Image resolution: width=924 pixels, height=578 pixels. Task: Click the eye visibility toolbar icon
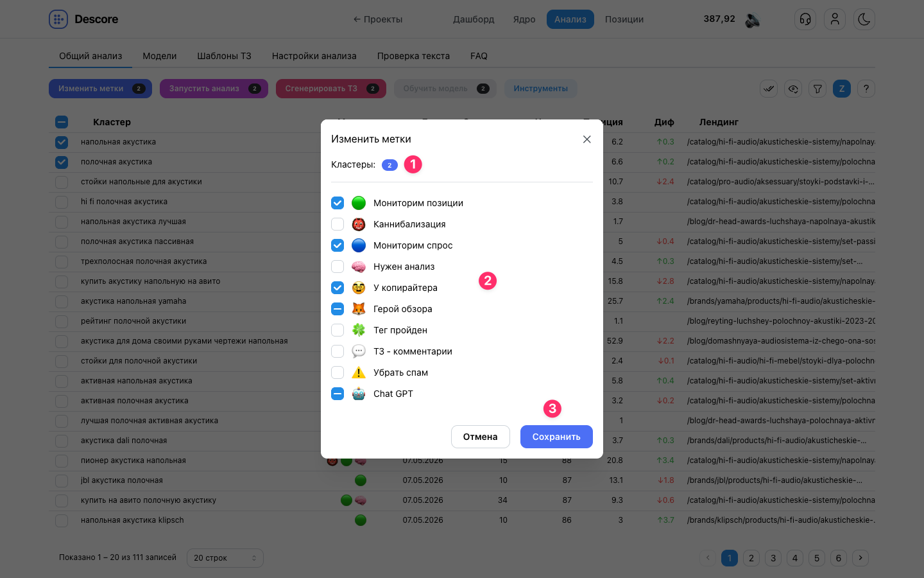point(793,89)
